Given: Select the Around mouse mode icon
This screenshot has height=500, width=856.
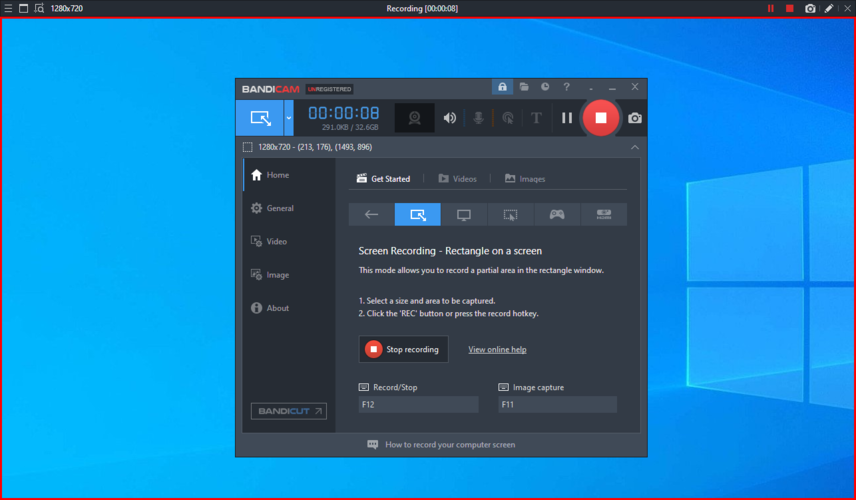Looking at the screenshot, I should pyautogui.click(x=510, y=215).
